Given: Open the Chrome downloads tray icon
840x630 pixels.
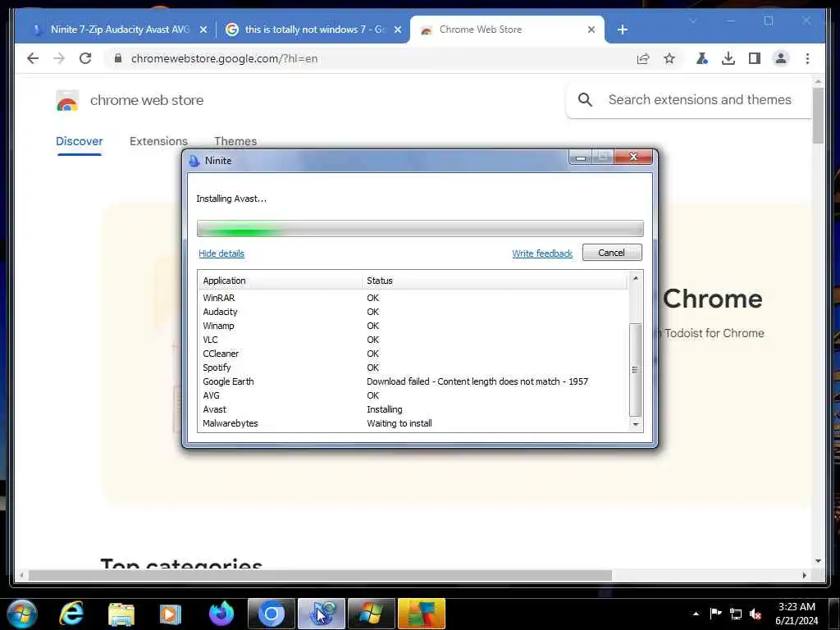Looking at the screenshot, I should (728, 58).
